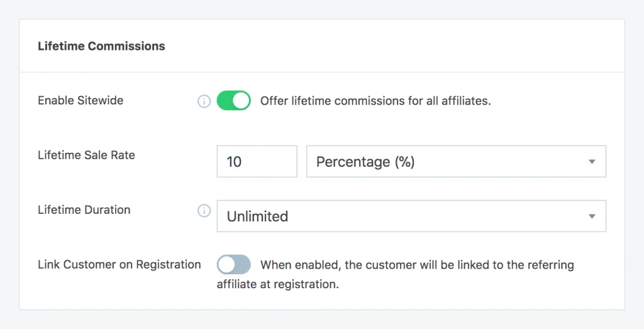Click the Lifetime Sale Rate label

86,155
